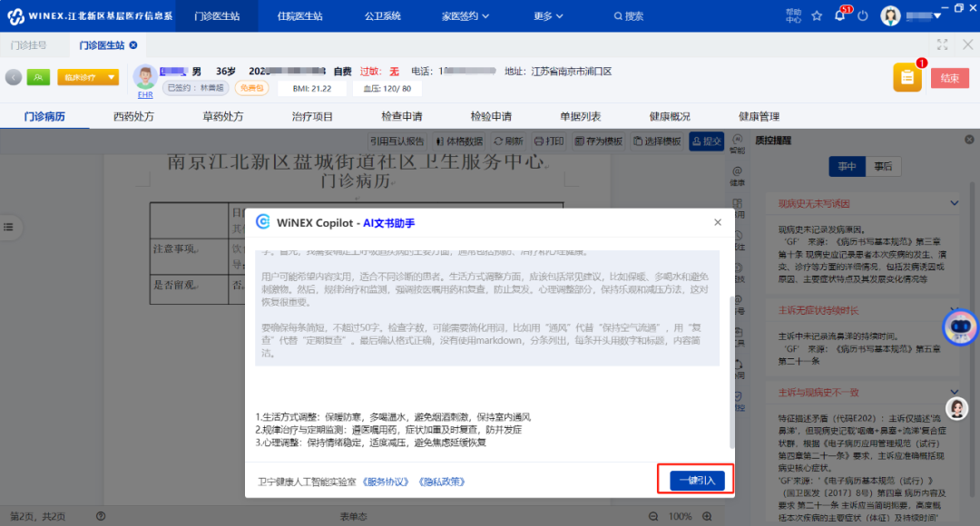Viewport: 980px width, 526px height.
Task: Open the 质控 sidebar icon
Action: pyautogui.click(x=739, y=401)
